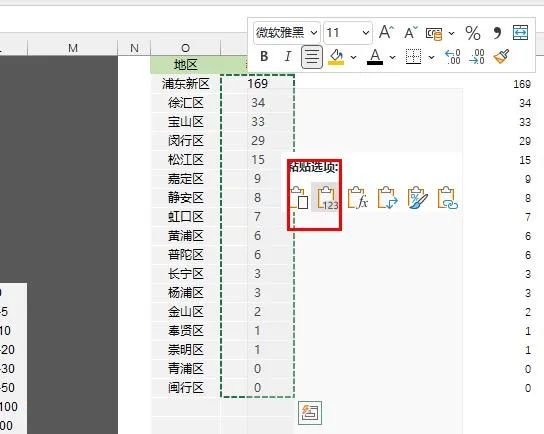The width and height of the screenshot is (544, 434).
Task: Click value 8 next to 静安区
Action: (x=257, y=198)
